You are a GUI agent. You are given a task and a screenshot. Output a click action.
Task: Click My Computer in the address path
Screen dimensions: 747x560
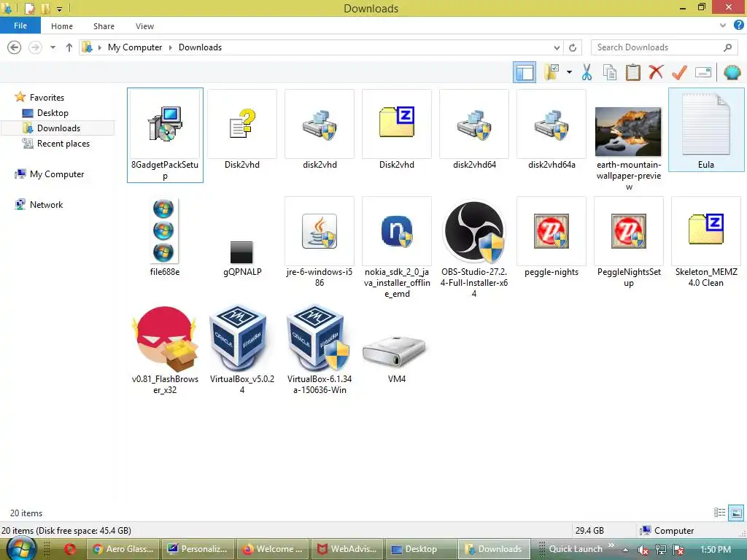click(x=135, y=47)
